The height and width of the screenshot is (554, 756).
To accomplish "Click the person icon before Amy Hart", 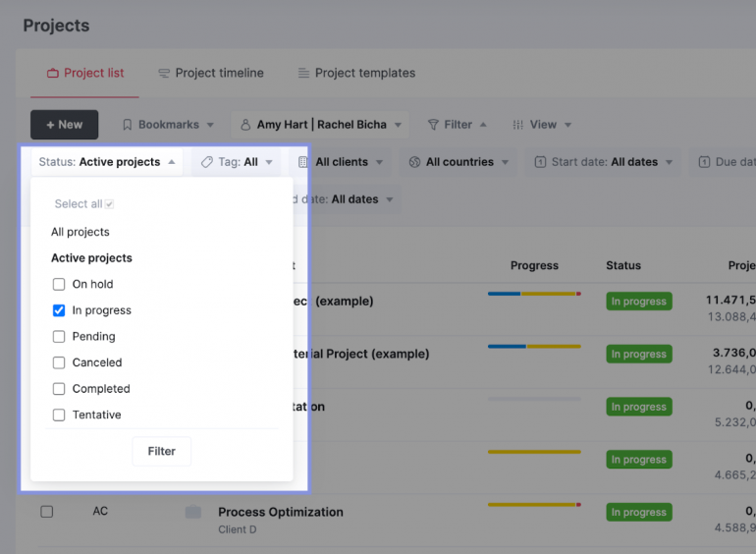I will [245, 125].
